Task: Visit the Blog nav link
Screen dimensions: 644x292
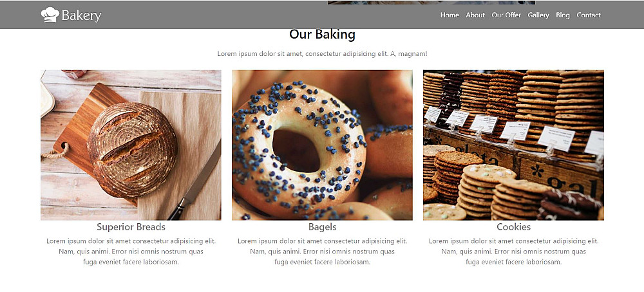Action: click(x=563, y=15)
